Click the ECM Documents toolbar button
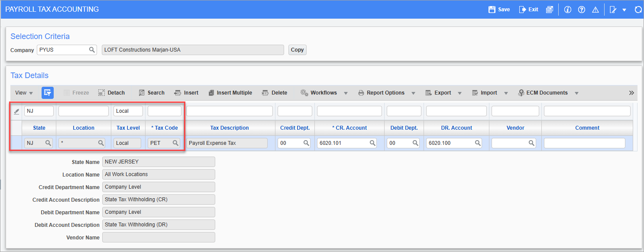Image resolution: width=644 pixels, height=252 pixels. coord(543,93)
